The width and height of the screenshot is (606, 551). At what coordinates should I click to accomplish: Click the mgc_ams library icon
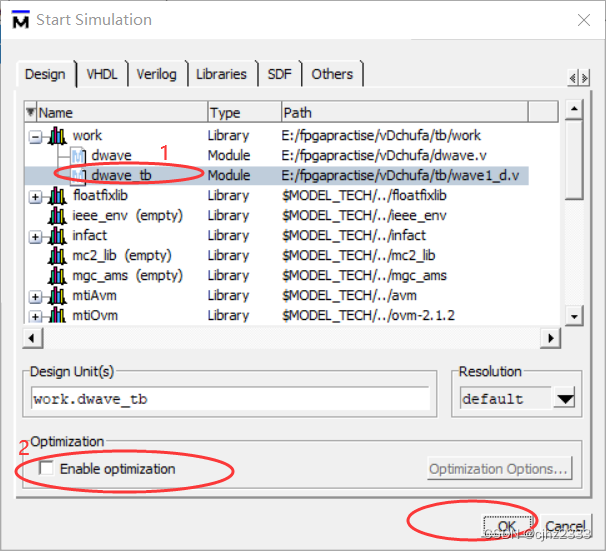57,276
